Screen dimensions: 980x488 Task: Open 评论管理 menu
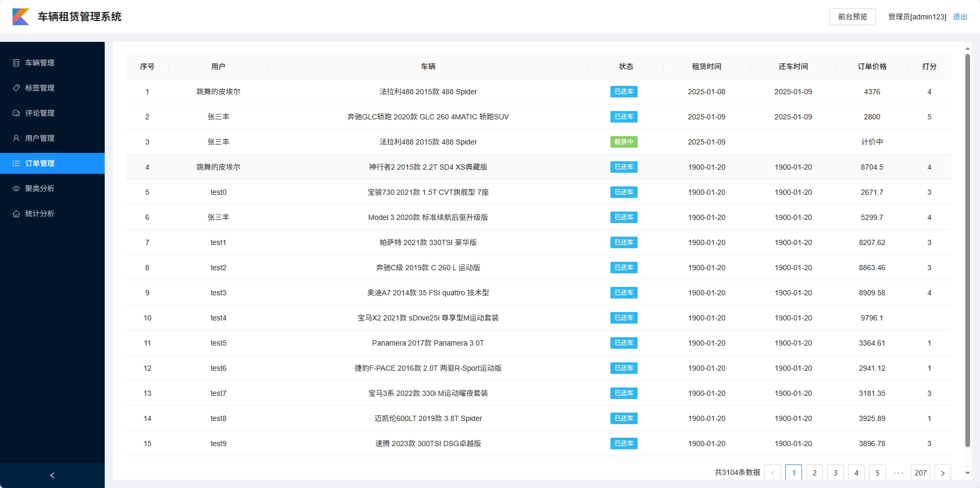52,113
